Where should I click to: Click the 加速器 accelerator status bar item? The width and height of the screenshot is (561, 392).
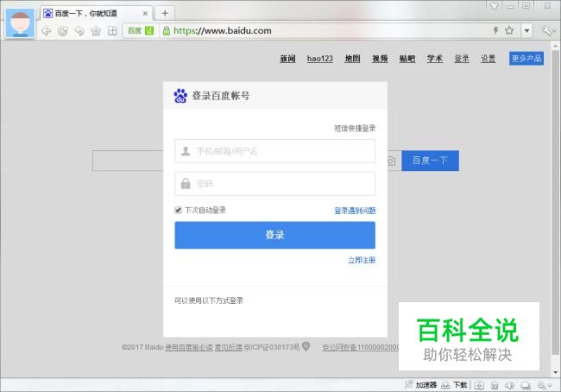coord(421,385)
